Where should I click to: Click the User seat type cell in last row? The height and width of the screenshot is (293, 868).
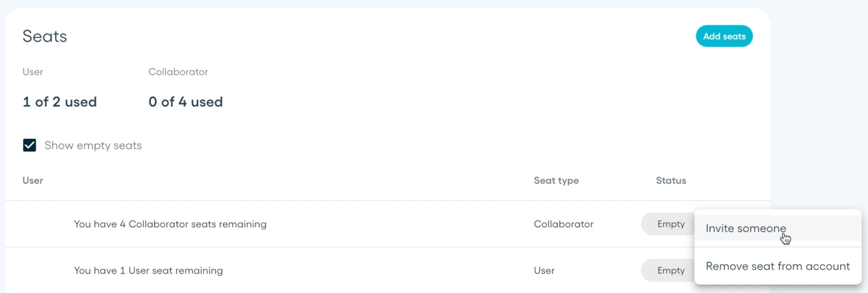(x=544, y=270)
